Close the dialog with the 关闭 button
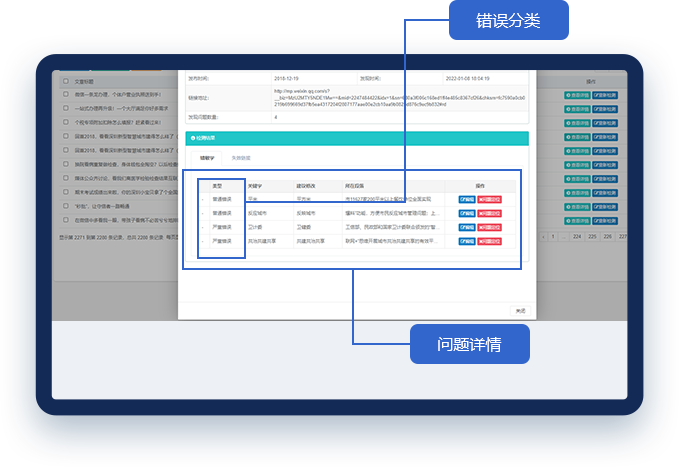Screen dimensions: 679x467 coord(520,311)
